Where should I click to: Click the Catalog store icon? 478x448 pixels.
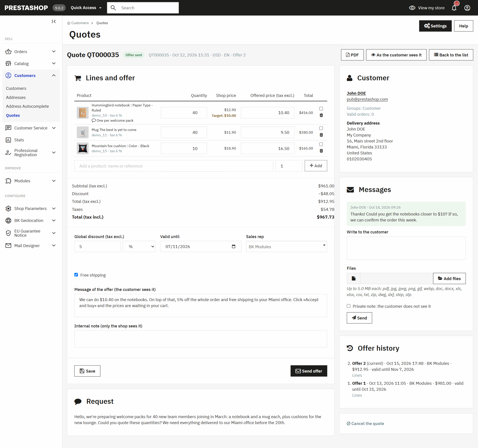[8, 63]
